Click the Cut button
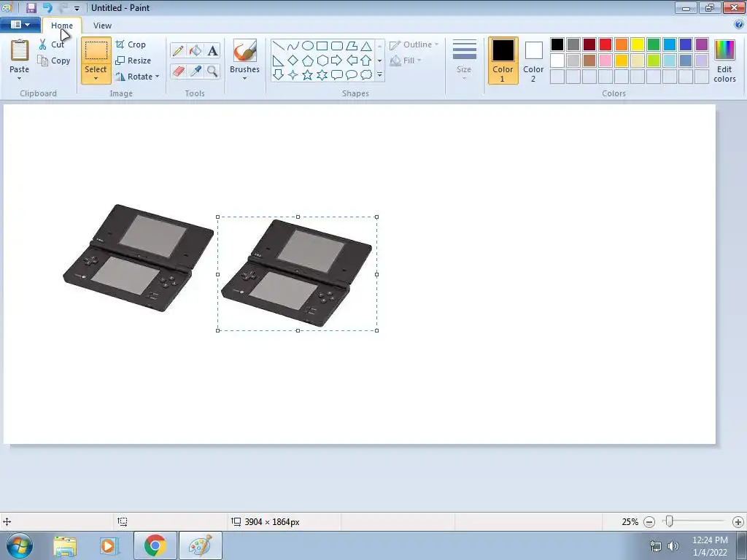The image size is (747, 560). 52,44
